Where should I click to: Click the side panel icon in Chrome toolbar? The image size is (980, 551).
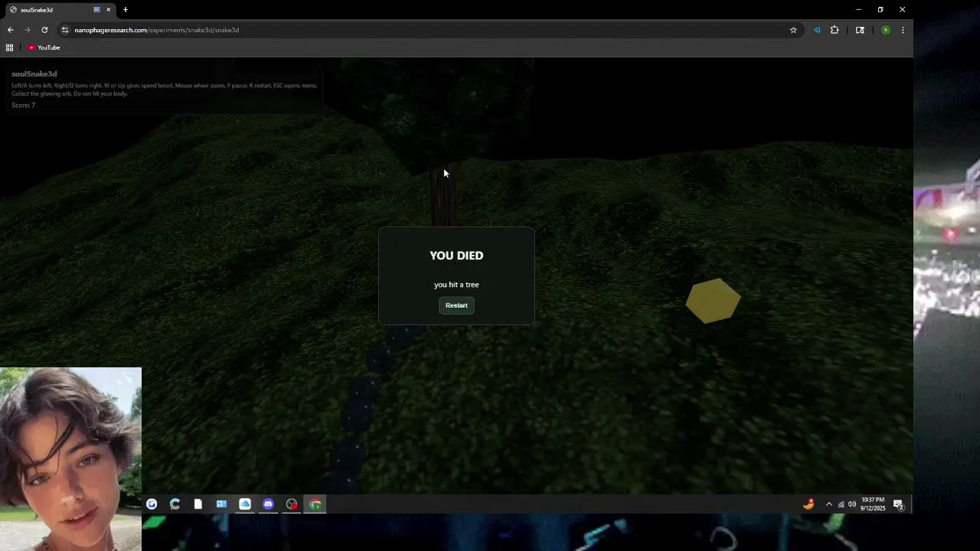click(x=860, y=30)
